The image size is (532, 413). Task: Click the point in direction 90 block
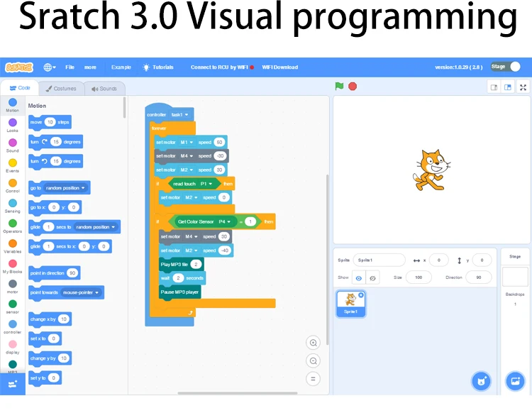(x=55, y=272)
